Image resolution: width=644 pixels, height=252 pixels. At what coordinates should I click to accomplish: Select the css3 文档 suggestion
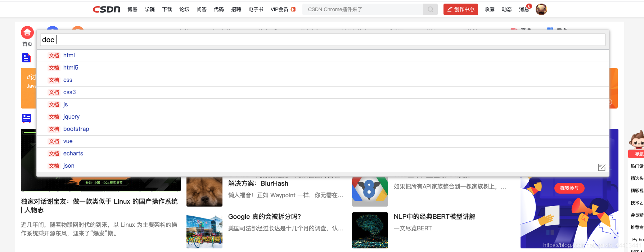(323, 92)
